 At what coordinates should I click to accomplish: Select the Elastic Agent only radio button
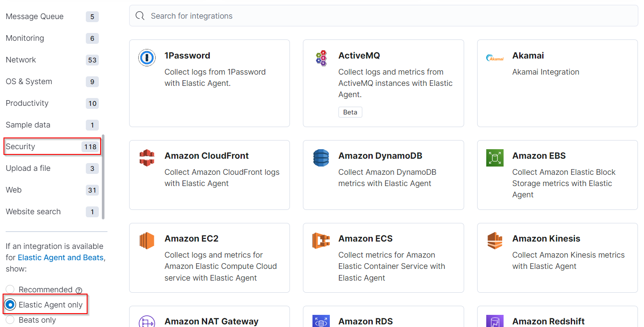coord(10,305)
